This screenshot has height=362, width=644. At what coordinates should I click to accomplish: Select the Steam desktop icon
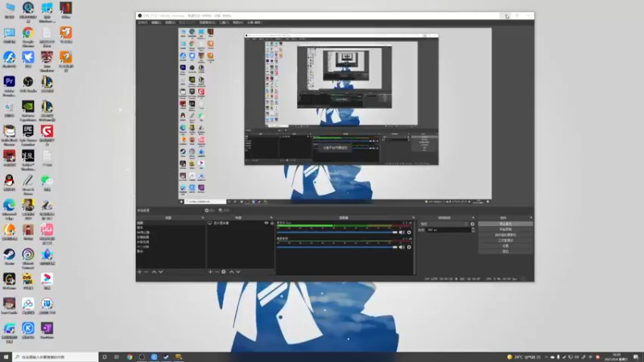pyautogui.click(x=9, y=257)
